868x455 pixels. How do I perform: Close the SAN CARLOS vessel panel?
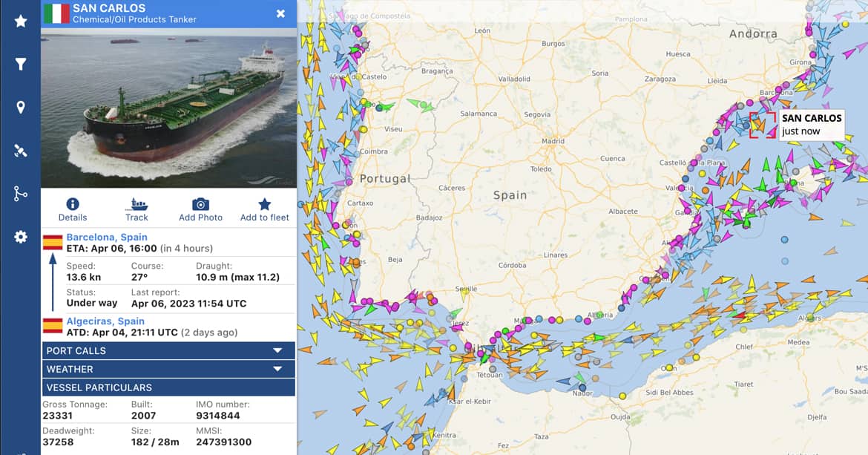(x=280, y=13)
